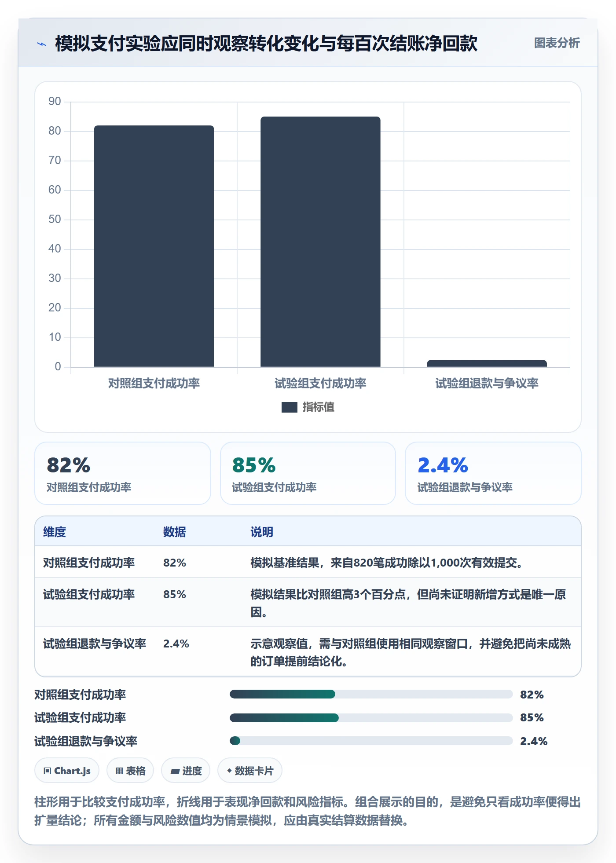
Task: Click the footer note starting with 柱形用于比较
Action: point(308,811)
